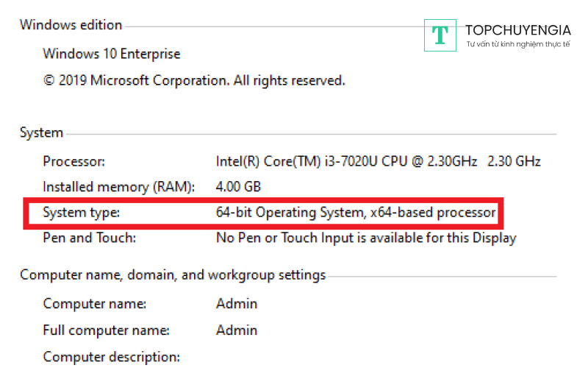The height and width of the screenshot is (368, 588).
Task: Click the green T logo icon
Action: point(440,35)
